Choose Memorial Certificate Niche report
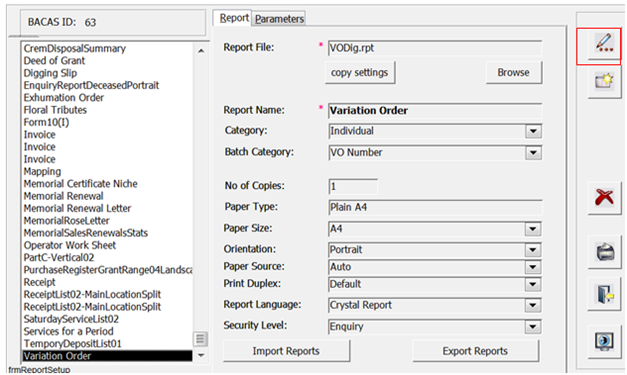 [80, 184]
